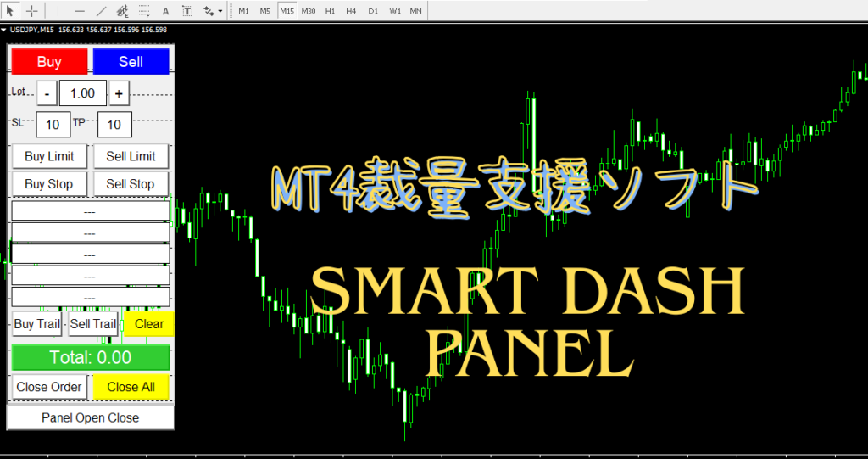Toggle the Panel Open Close bar
Image resolution: width=868 pixels, height=459 pixels.
[x=91, y=417]
